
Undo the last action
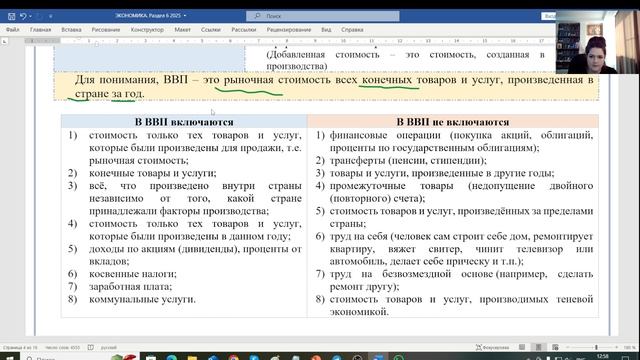coord(23,16)
